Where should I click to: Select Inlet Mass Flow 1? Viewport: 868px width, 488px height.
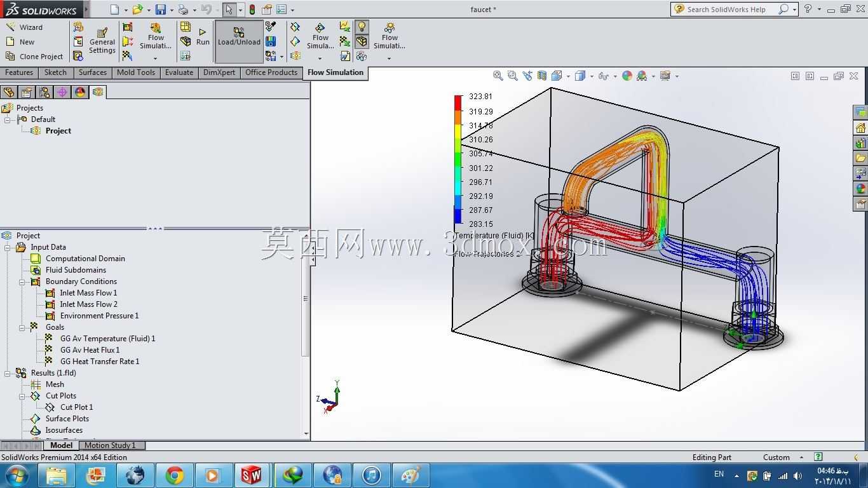tap(88, 293)
